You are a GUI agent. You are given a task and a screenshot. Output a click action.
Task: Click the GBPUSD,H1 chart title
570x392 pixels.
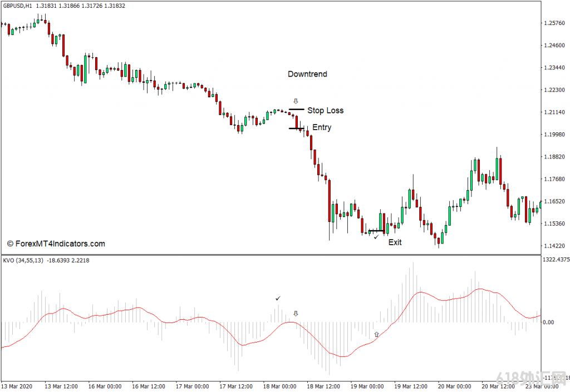coord(17,6)
